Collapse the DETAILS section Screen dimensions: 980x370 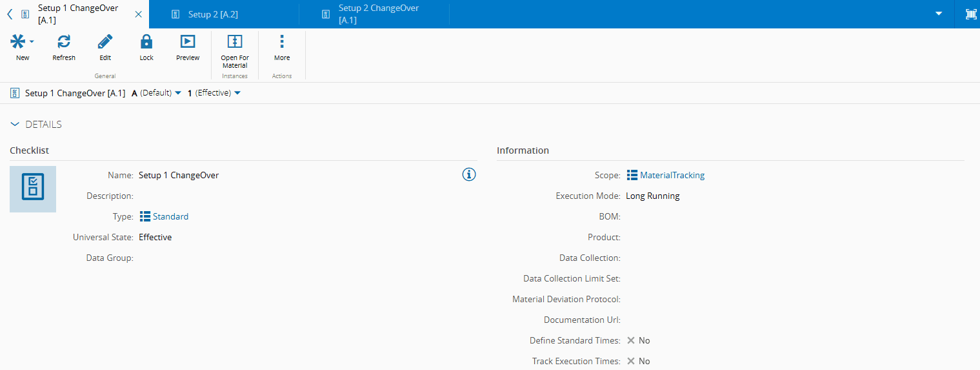(15, 125)
